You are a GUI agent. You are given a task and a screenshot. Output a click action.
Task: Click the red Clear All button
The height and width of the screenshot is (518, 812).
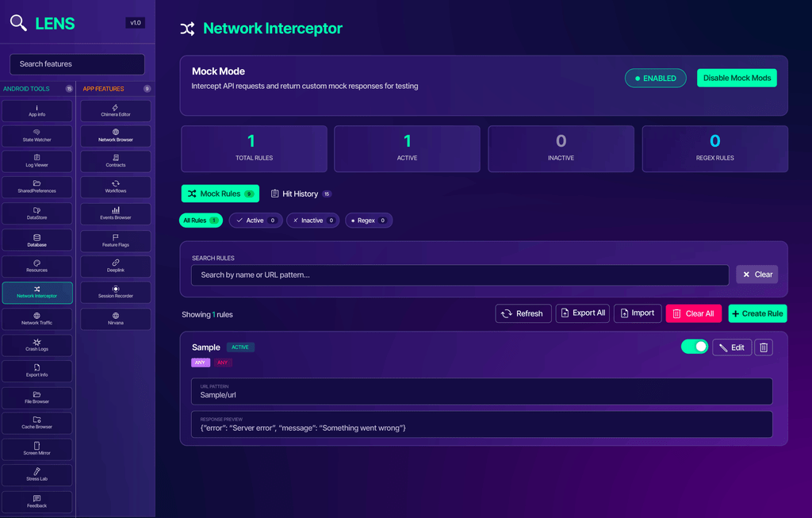pos(693,313)
